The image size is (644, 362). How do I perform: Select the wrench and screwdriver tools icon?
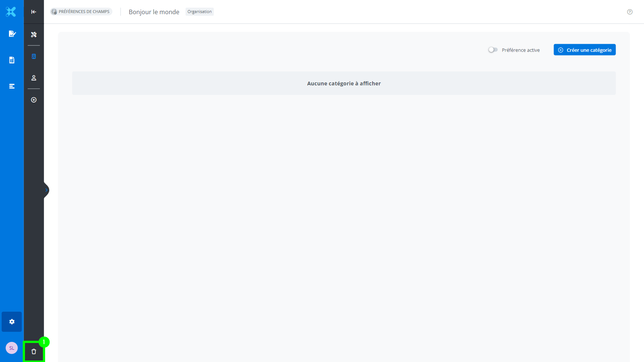click(34, 35)
